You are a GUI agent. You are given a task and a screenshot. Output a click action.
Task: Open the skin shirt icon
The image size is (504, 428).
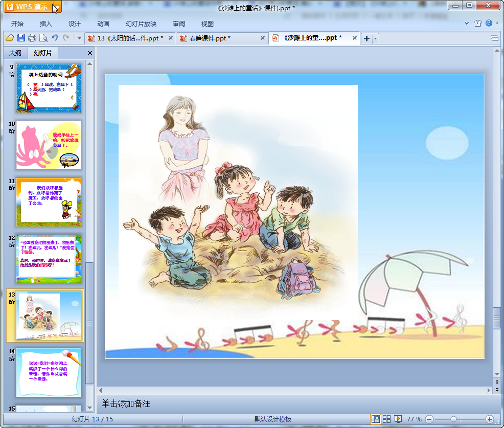(x=477, y=23)
